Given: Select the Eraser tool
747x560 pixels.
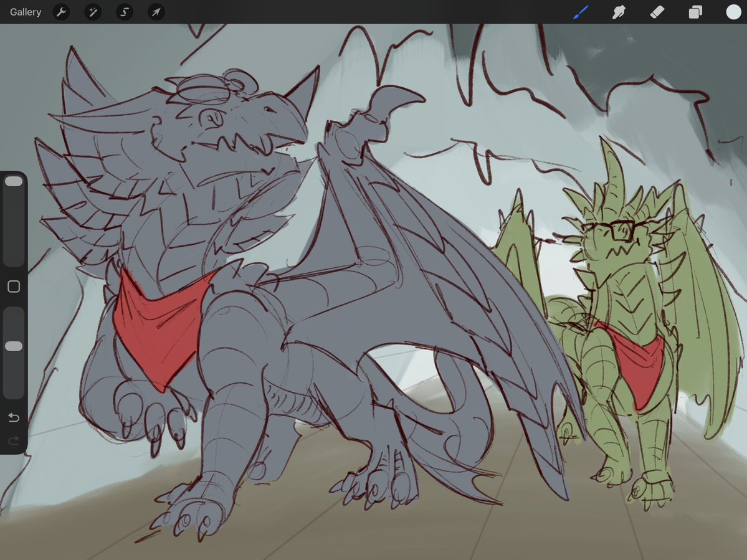Looking at the screenshot, I should point(657,12).
